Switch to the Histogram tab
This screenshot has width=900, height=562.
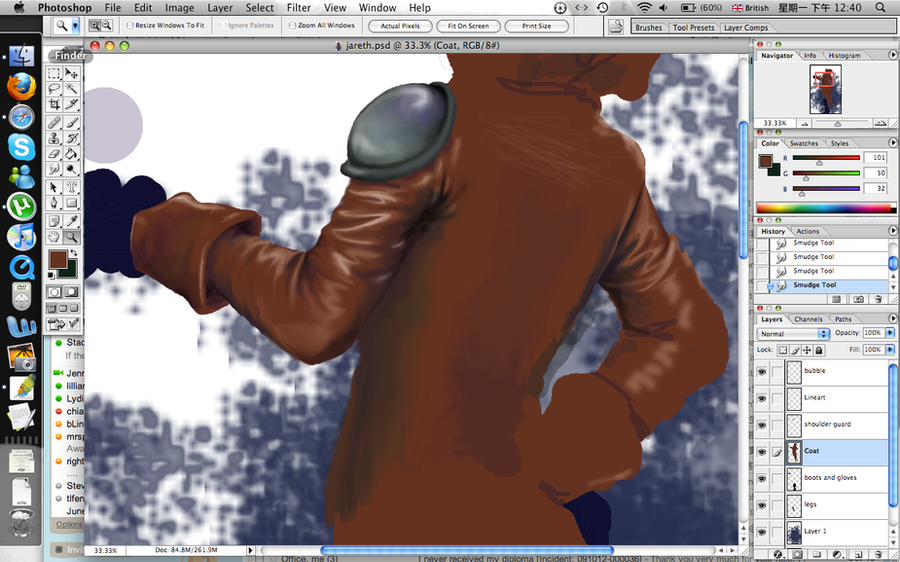coord(844,56)
